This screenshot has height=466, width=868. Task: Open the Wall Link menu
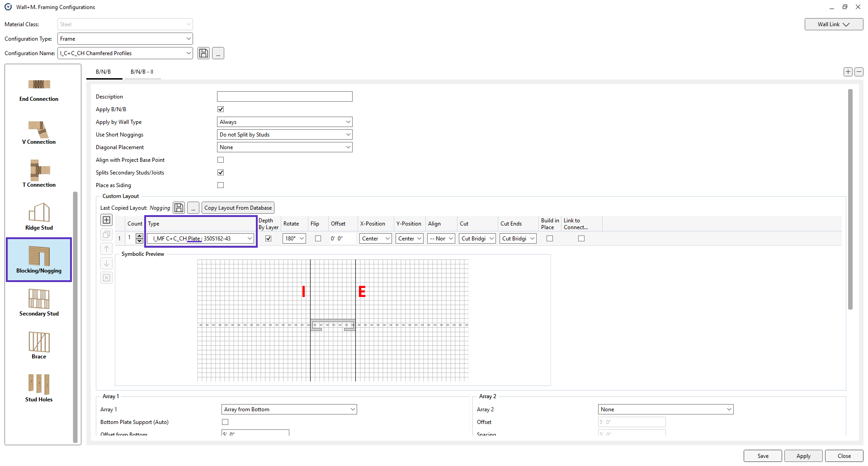click(833, 24)
